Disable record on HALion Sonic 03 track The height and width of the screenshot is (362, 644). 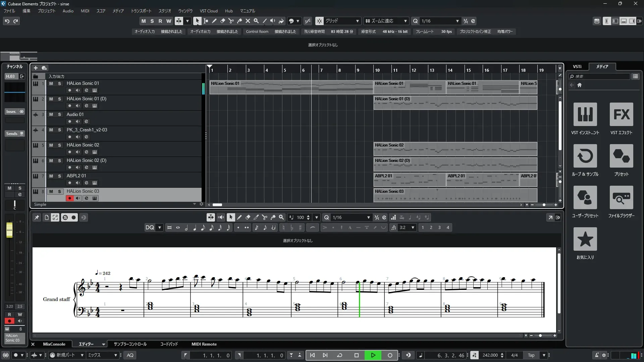tap(69, 198)
